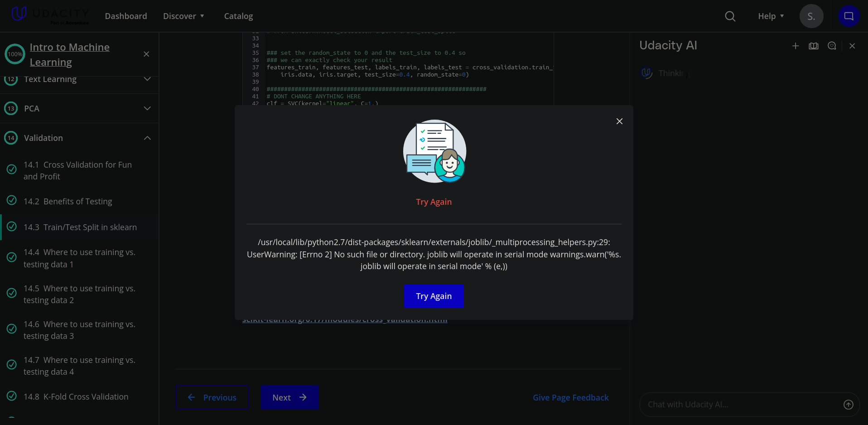This screenshot has height=425, width=868.
Task: Expand the PCA lesson section
Action: point(147,108)
